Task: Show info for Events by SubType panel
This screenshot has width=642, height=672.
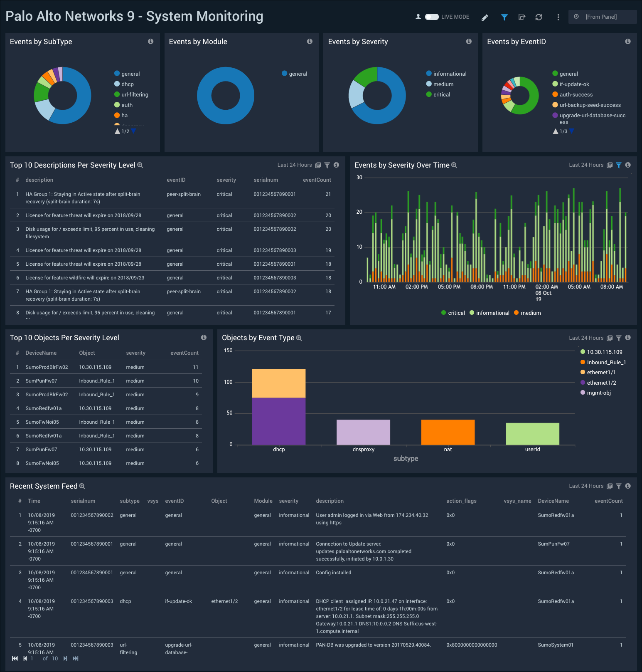Action: 150,41
